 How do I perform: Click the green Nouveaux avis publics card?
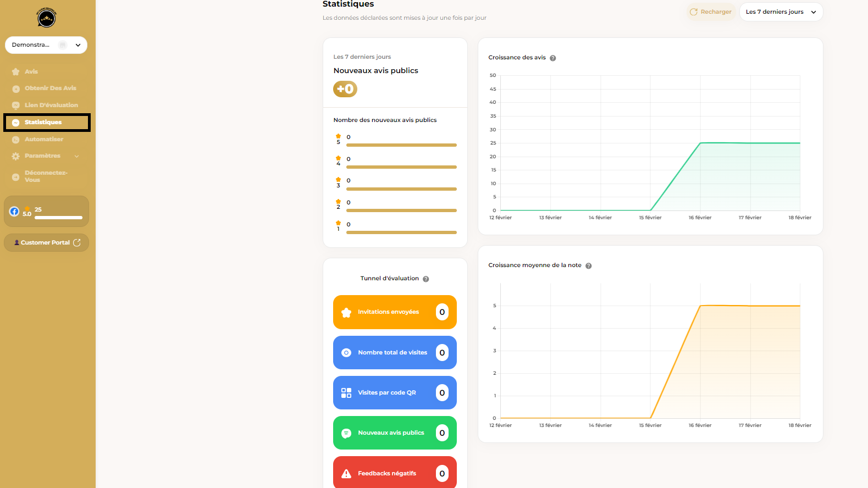point(395,432)
